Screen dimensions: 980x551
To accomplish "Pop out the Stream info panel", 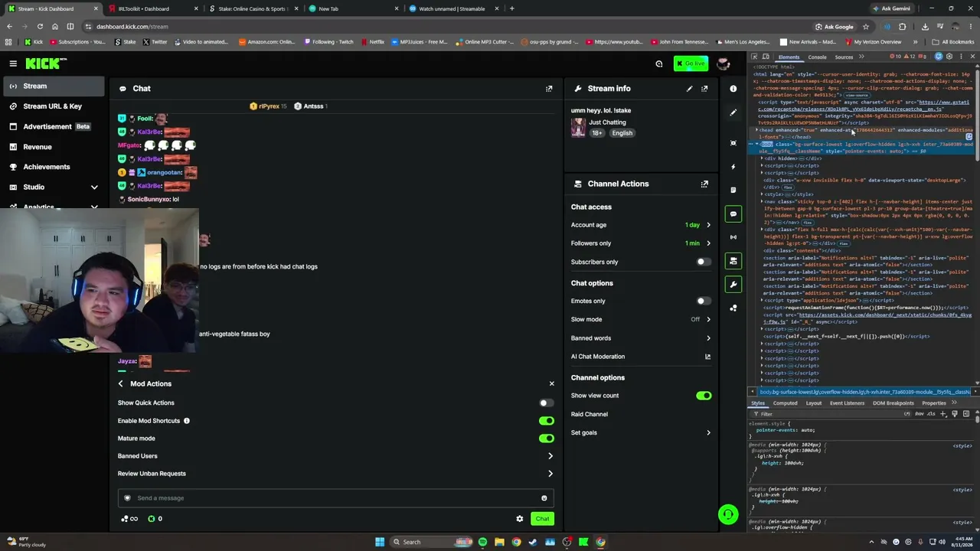I will (704, 89).
